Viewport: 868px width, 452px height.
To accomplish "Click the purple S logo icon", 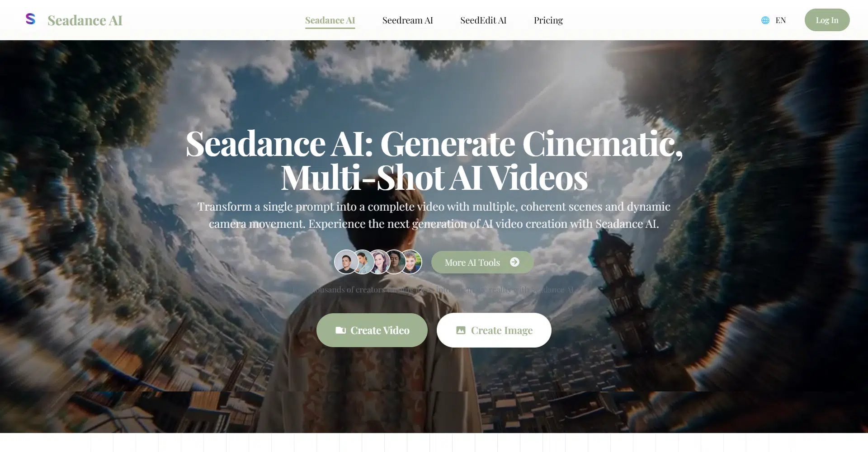I will click(30, 19).
